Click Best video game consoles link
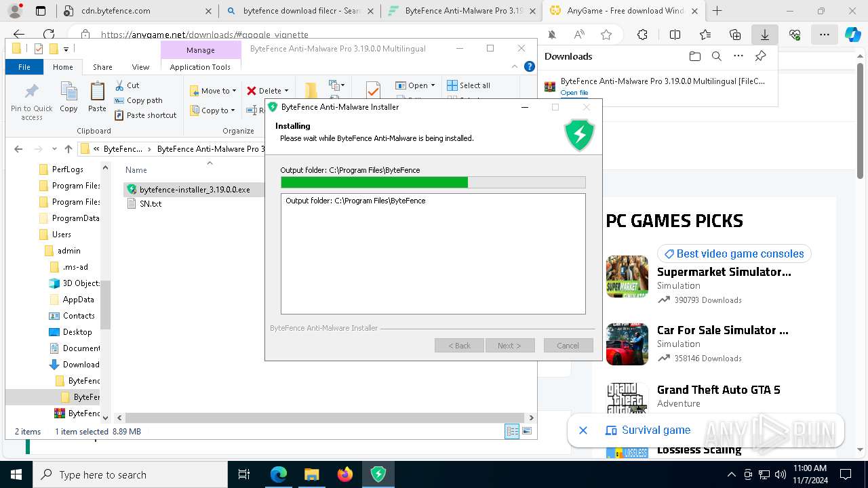868x488 pixels. 734,253
